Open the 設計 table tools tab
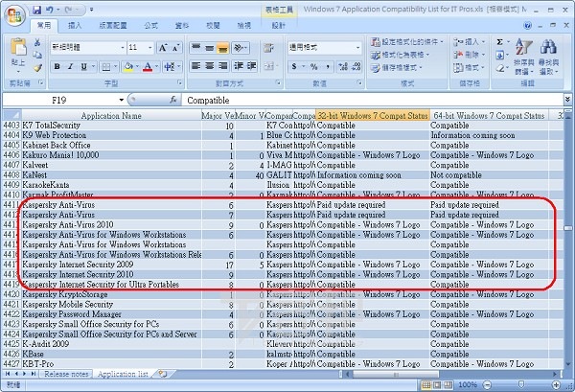Screen dimensions: 575x392 coord(278,25)
